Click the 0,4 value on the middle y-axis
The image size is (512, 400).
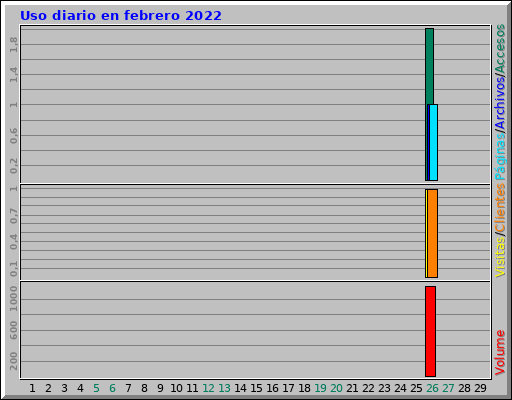point(14,242)
